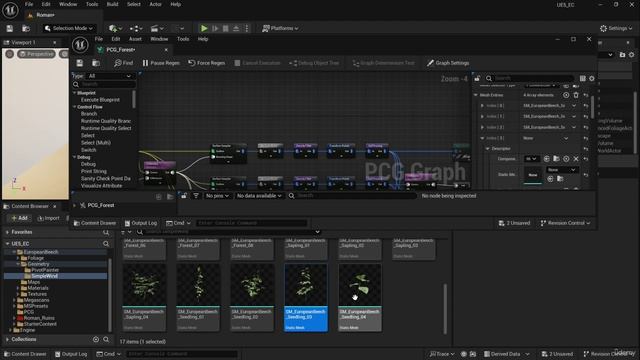
Task: Open No data available dropdown
Action: point(259,196)
